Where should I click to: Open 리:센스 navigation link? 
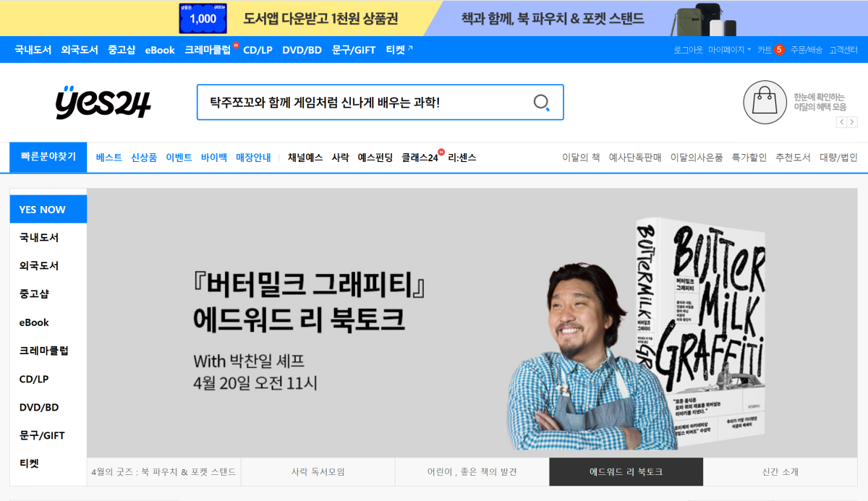point(462,157)
